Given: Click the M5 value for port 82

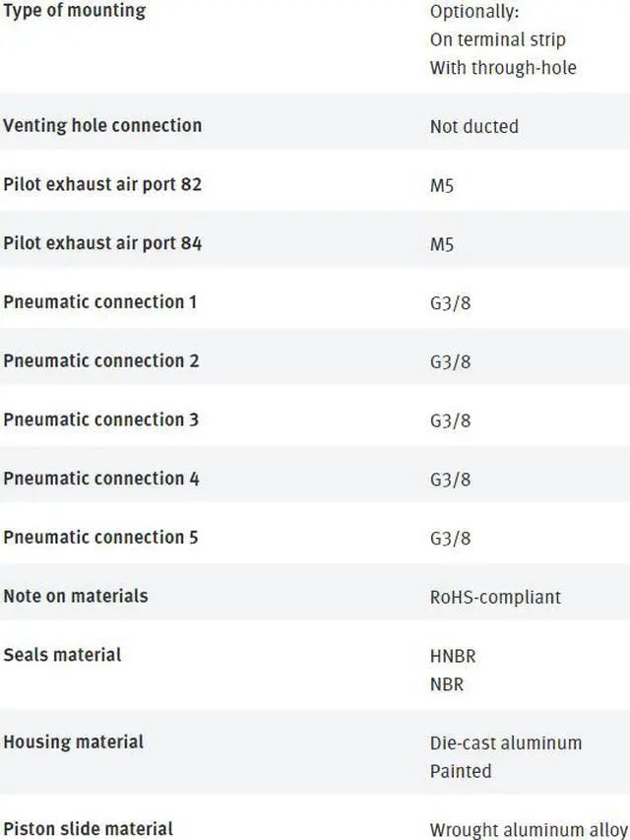Looking at the screenshot, I should coord(442,186).
